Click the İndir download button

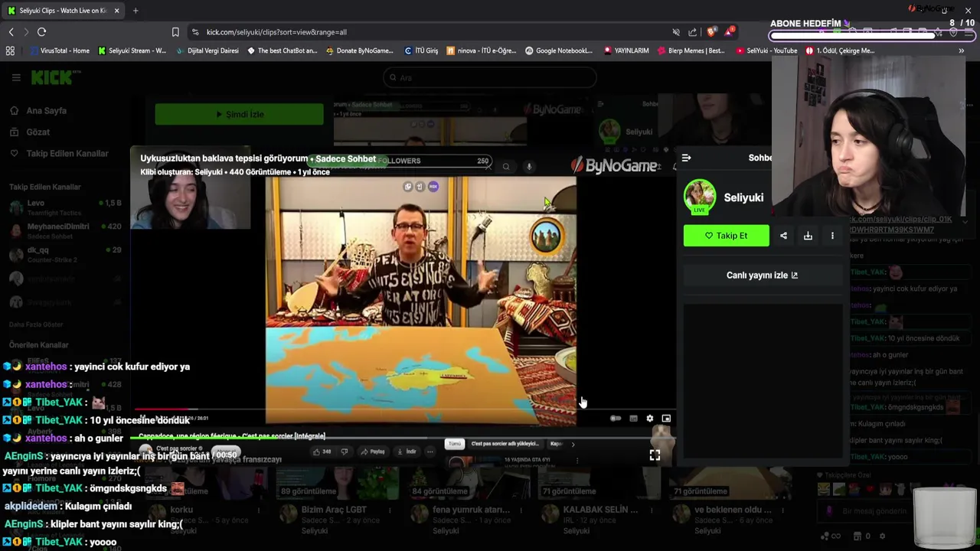tap(407, 452)
